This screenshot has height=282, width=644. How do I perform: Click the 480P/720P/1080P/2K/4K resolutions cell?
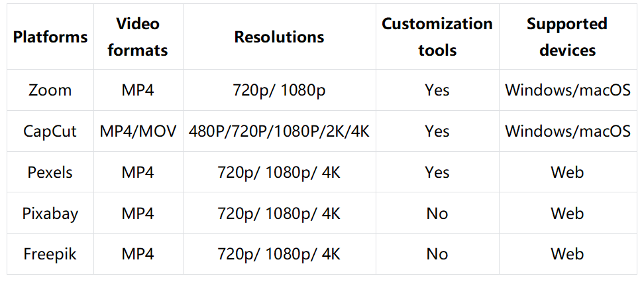point(280,131)
